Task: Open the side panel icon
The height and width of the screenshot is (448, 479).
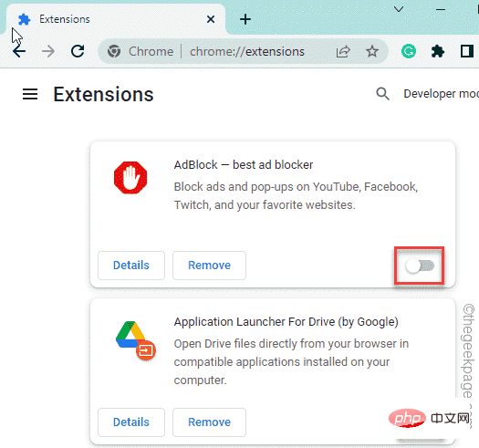Action: (x=467, y=51)
